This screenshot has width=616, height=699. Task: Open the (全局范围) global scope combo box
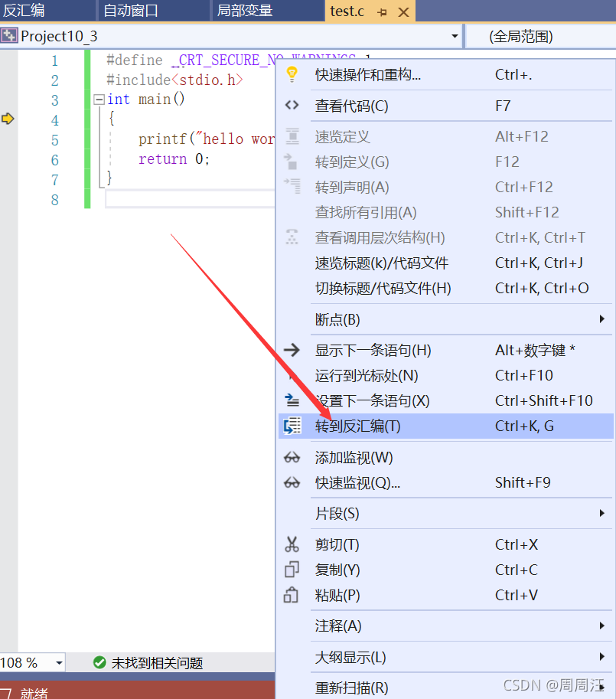click(541, 36)
